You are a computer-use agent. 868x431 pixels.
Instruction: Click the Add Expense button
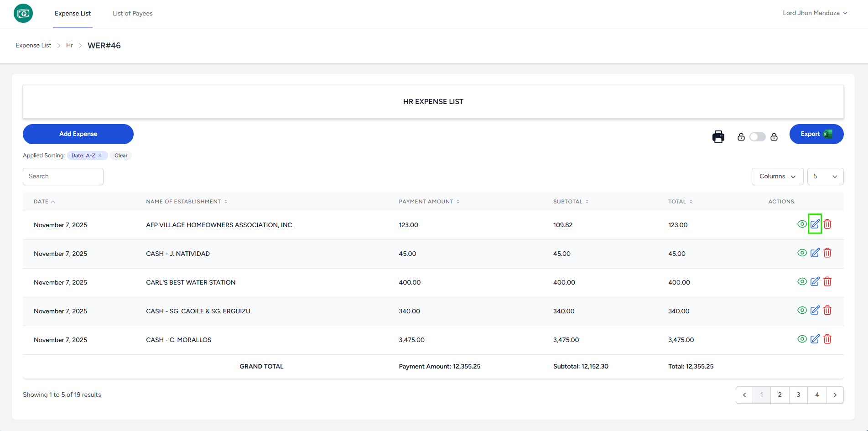[78, 134]
